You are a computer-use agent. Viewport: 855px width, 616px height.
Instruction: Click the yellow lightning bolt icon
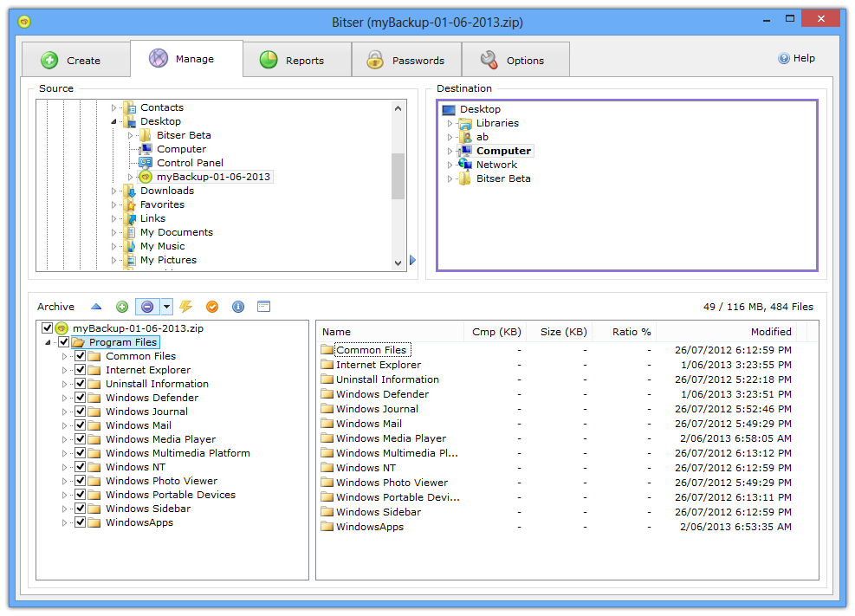[186, 307]
